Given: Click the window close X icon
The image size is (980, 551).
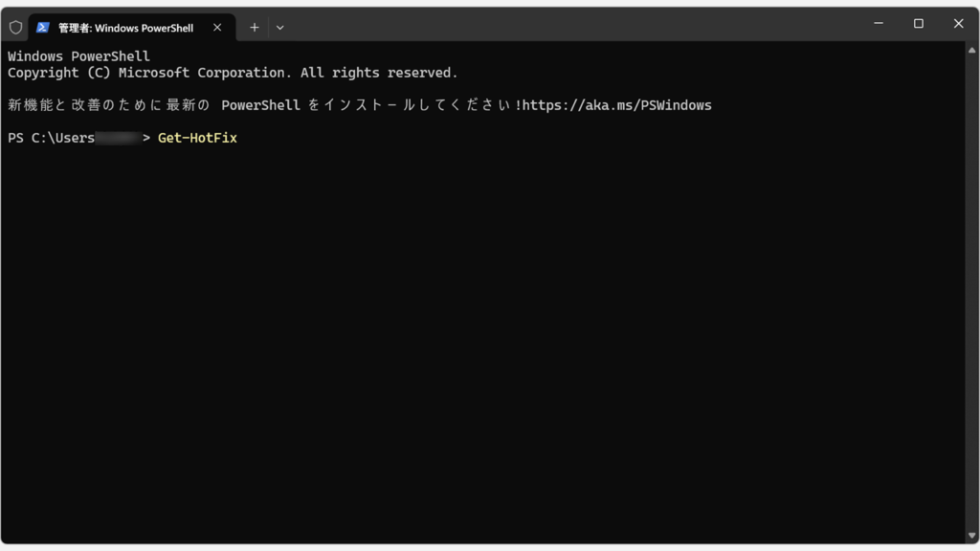Looking at the screenshot, I should click(958, 24).
